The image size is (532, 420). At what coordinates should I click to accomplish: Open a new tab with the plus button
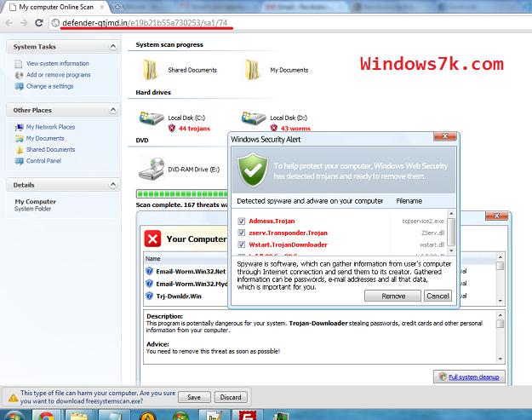[x=117, y=7]
